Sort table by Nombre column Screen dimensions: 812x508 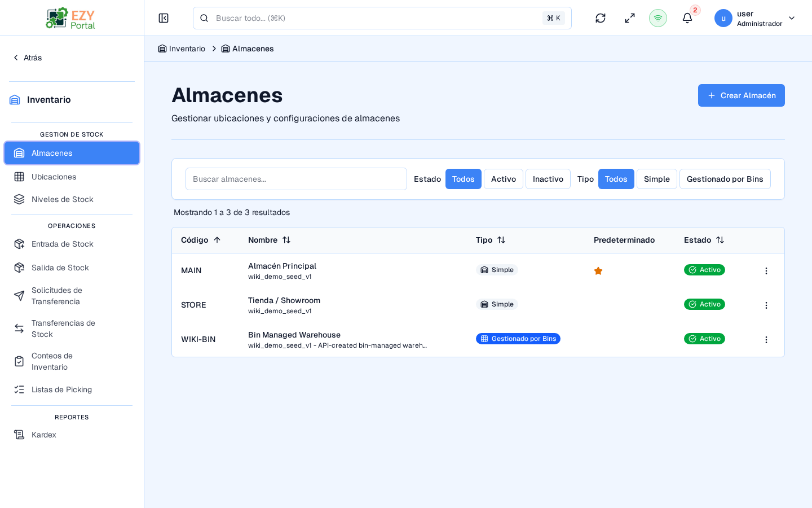pos(270,240)
